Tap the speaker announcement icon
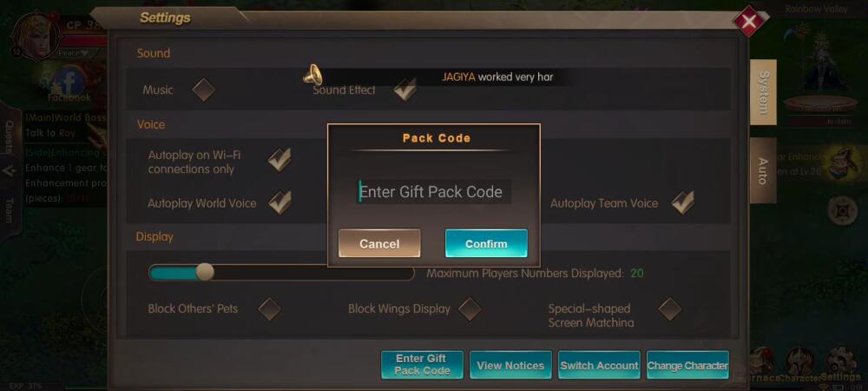Screen dimensions: 868x391 point(312,75)
